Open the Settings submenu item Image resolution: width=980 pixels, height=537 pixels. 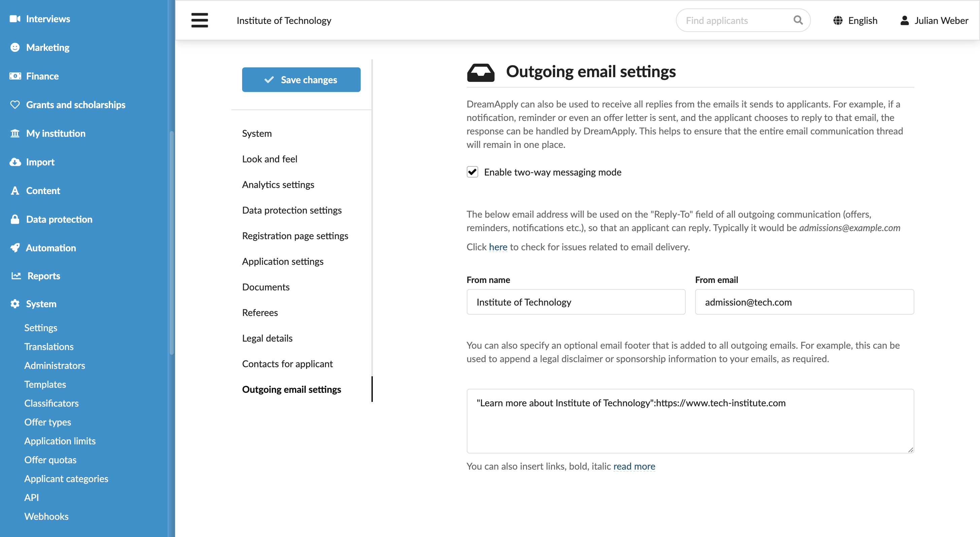pos(41,328)
